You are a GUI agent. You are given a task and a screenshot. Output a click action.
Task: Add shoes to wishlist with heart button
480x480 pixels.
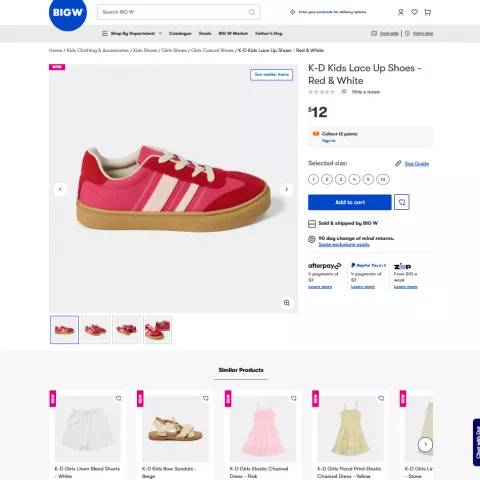coord(402,202)
